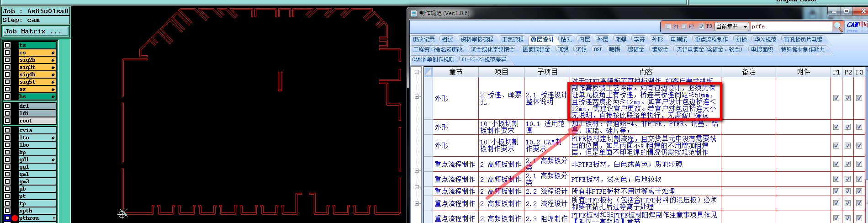The image size is (868, 223).
Task: Click cell '所有非PTFE板材不用过等离子处理'
Action: click(x=646, y=191)
